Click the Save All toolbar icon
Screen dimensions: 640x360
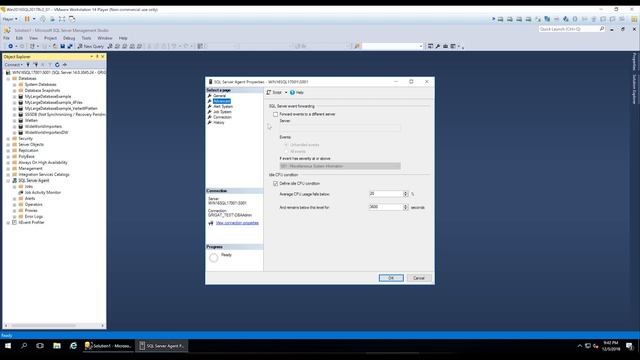pyautogui.click(x=70, y=46)
